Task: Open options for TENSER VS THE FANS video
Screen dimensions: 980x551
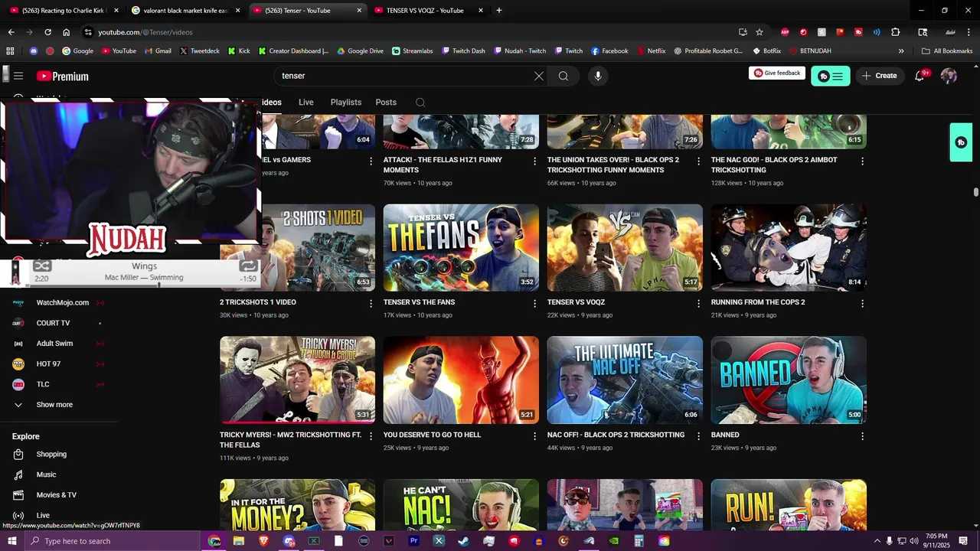Action: 534,304
